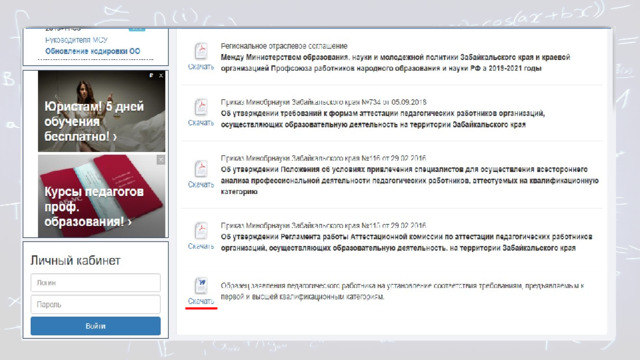The width and height of the screenshot is (640, 360).
Task: Open ad info icon on Юристам banner
Action: point(151,76)
